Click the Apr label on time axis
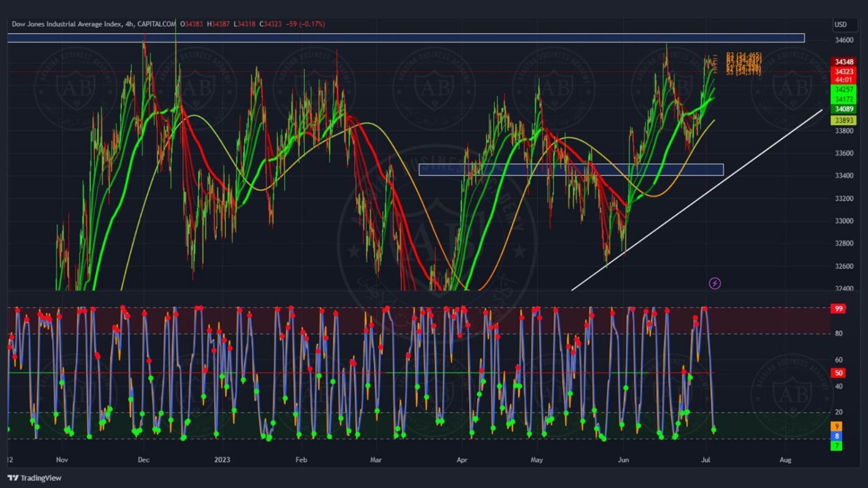Viewport: 868px width, 488px height. [462, 460]
